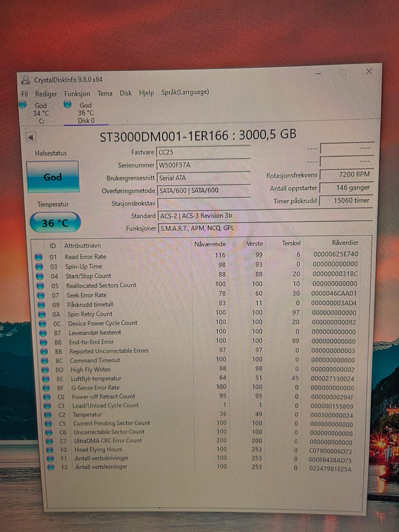Open the Disk menu
Image resolution: width=399 pixels, height=532 pixels.
click(126, 93)
